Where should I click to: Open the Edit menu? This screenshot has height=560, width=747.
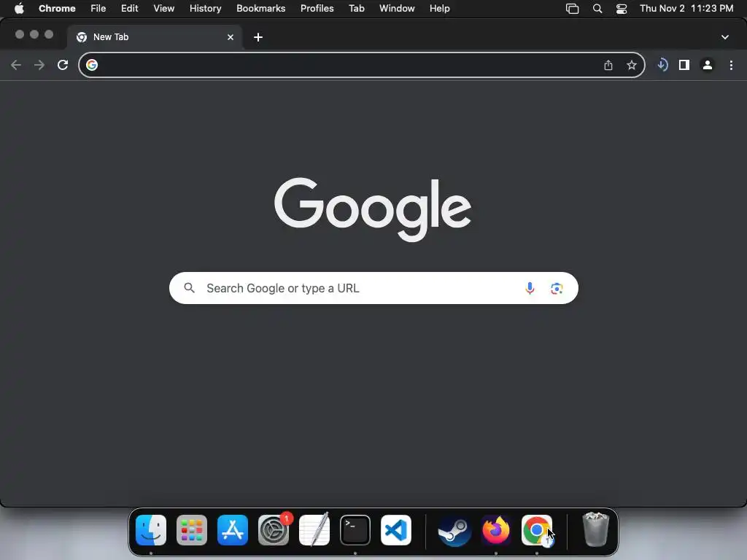[130, 9]
